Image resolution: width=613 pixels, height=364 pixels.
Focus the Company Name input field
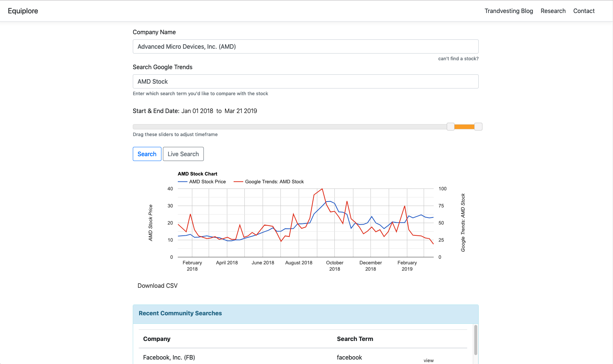click(305, 46)
